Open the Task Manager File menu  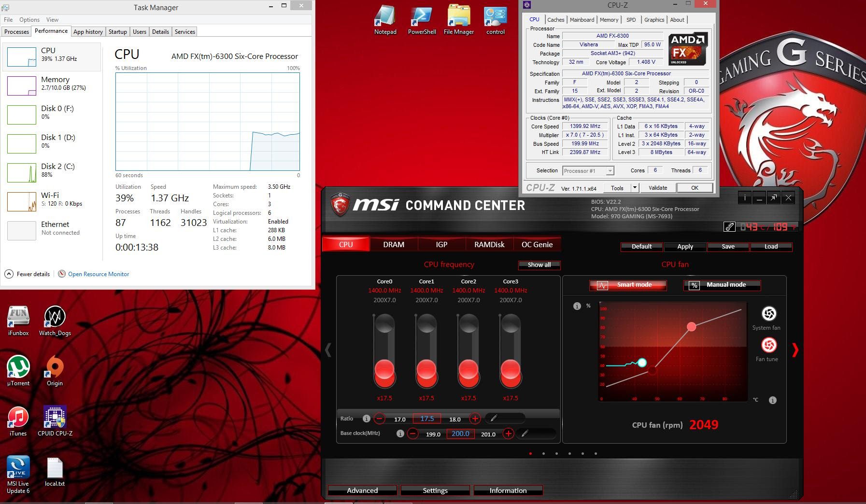tap(8, 20)
